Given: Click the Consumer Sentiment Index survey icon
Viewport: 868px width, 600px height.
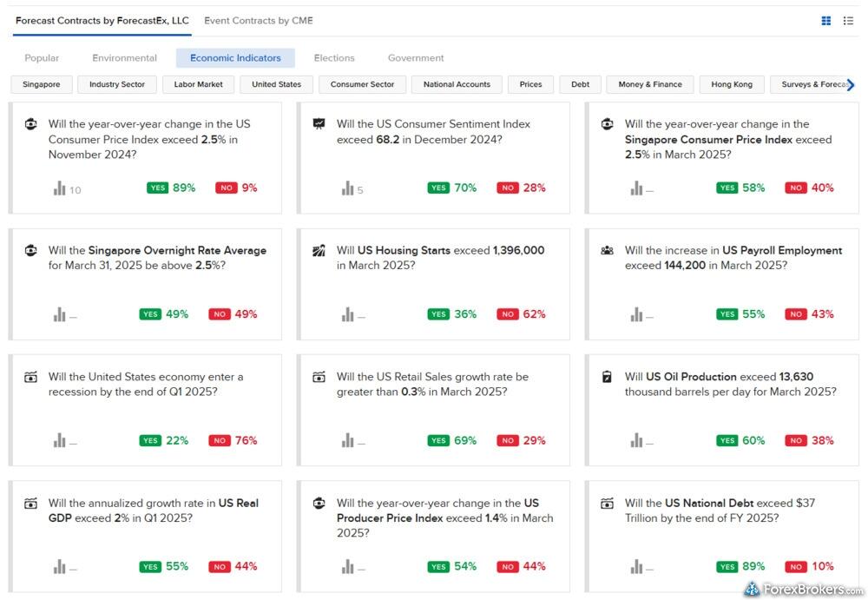Looking at the screenshot, I should [x=319, y=124].
